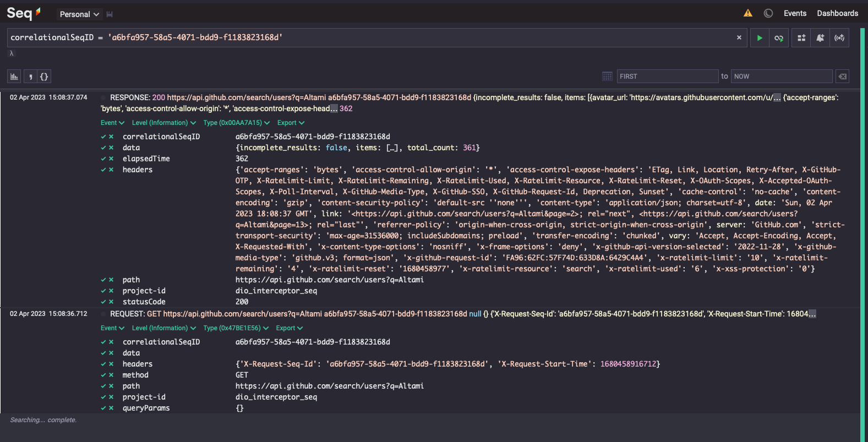Create an alert with the bell-plus icon
The width and height of the screenshot is (868, 442).
click(x=820, y=38)
